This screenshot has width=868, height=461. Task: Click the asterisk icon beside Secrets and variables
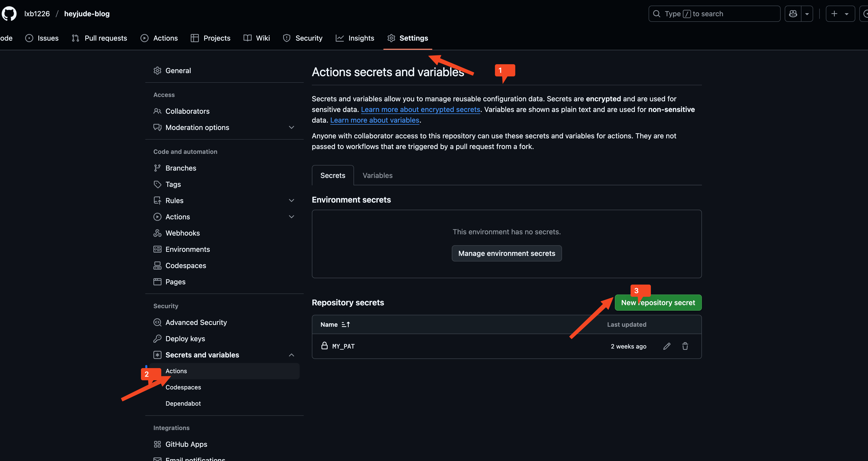[x=157, y=355]
